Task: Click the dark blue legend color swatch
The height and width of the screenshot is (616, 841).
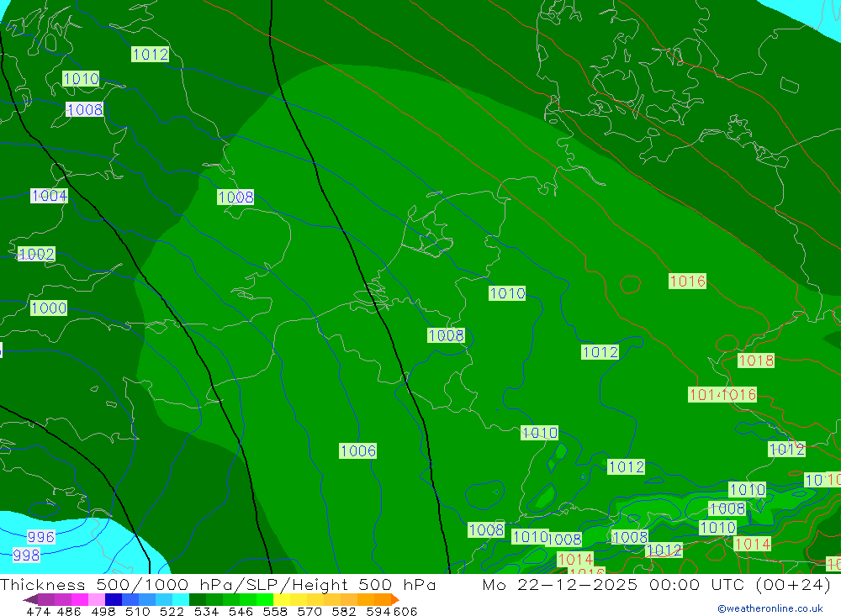Action: coord(114,599)
